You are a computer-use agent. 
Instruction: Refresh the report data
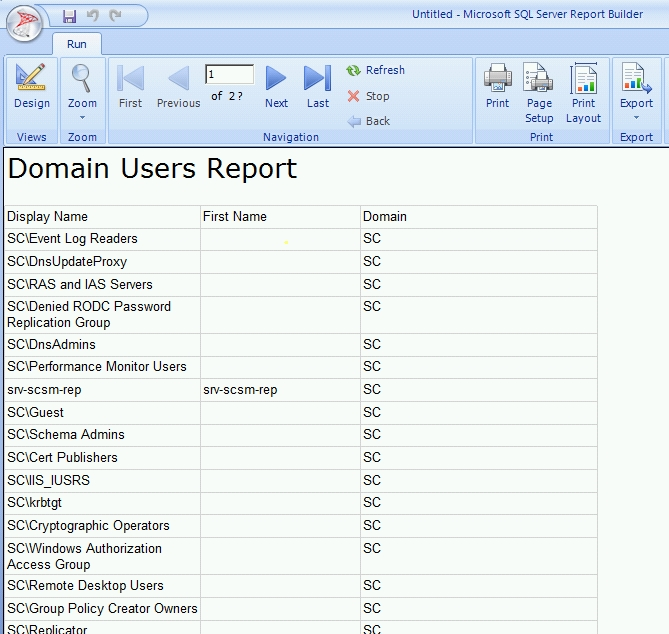pos(376,71)
